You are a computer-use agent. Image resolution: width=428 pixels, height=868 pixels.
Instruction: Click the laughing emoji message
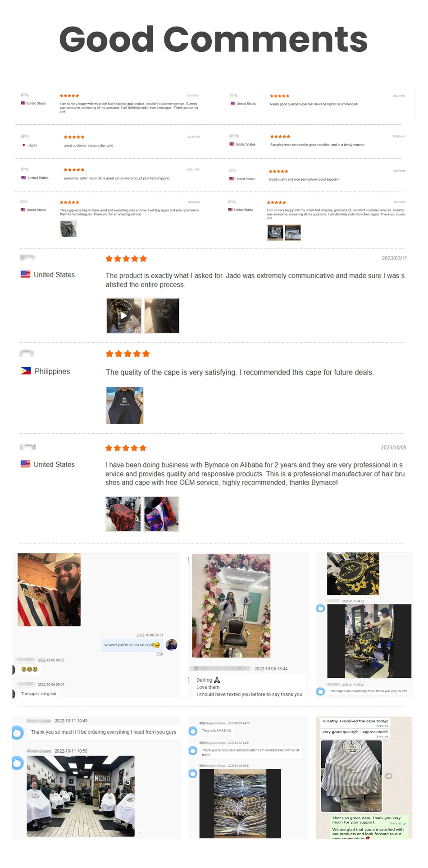(29, 669)
